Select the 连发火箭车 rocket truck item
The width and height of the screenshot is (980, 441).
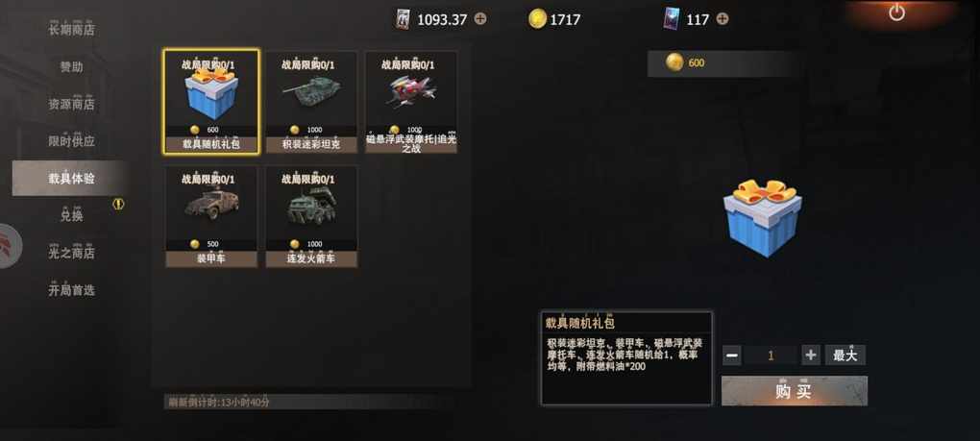click(311, 216)
